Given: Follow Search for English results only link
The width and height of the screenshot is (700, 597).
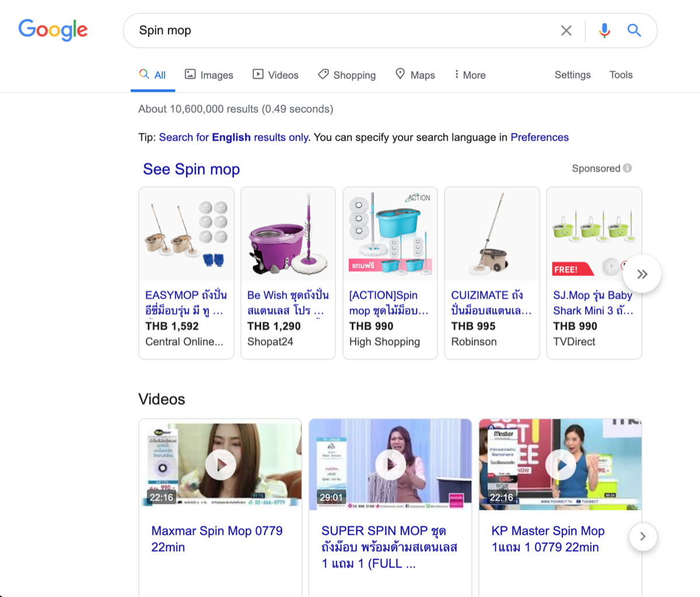Looking at the screenshot, I should click(x=233, y=137).
